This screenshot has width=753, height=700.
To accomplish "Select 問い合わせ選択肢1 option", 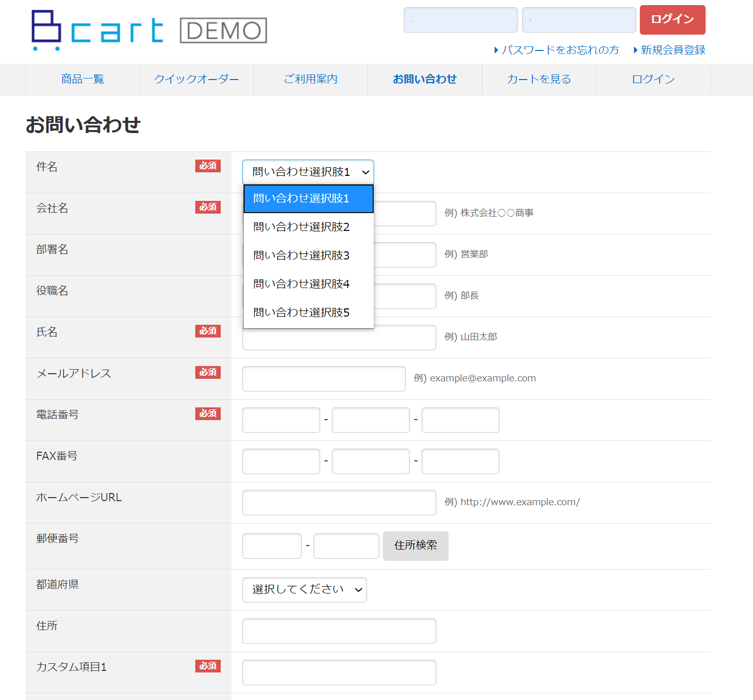I will coord(308,199).
